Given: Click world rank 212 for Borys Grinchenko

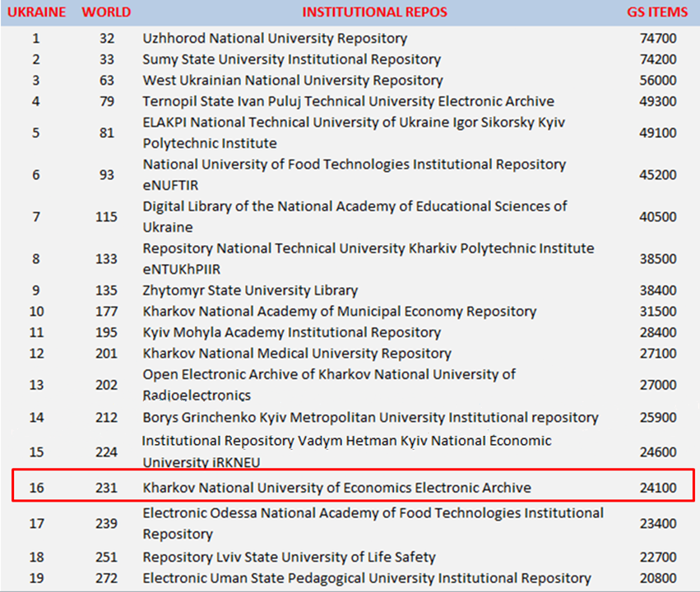Looking at the screenshot, I should [x=106, y=418].
